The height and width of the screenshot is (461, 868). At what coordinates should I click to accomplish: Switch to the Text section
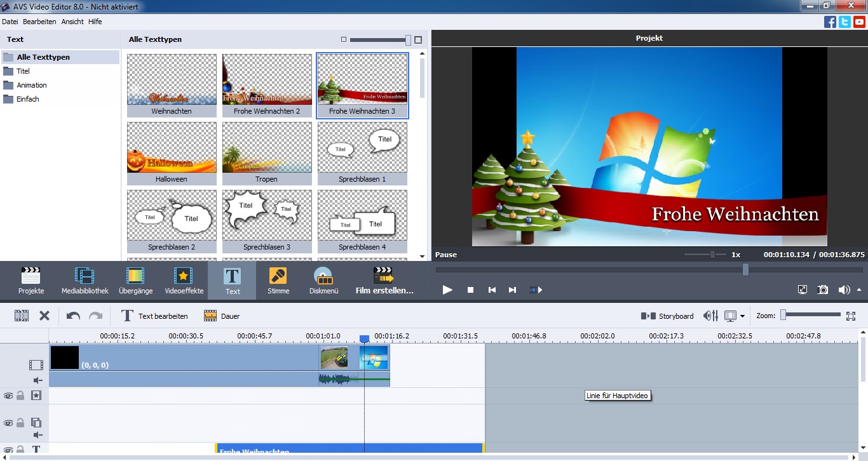(233, 281)
